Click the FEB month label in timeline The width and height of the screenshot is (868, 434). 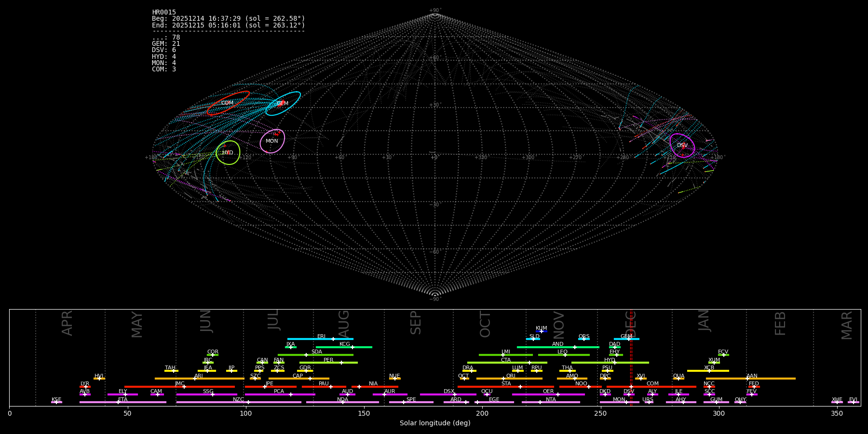780,324
